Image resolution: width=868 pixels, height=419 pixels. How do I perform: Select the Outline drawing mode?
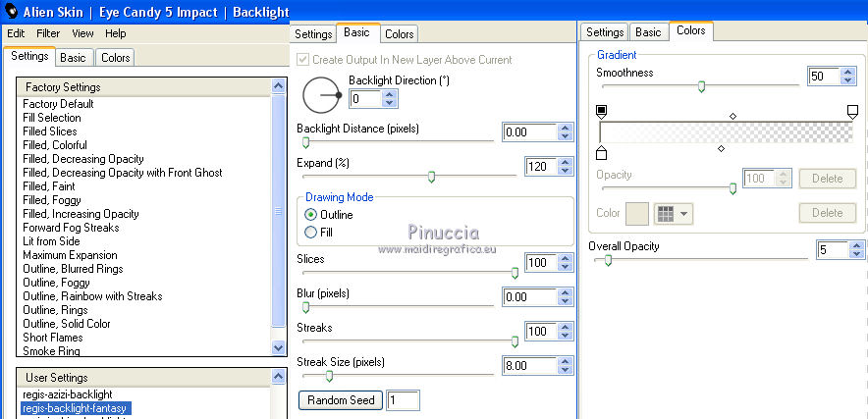pyautogui.click(x=311, y=214)
